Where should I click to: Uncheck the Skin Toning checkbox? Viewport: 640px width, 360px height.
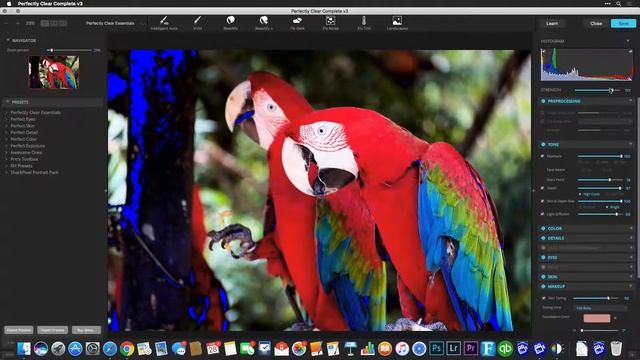[x=543, y=298]
